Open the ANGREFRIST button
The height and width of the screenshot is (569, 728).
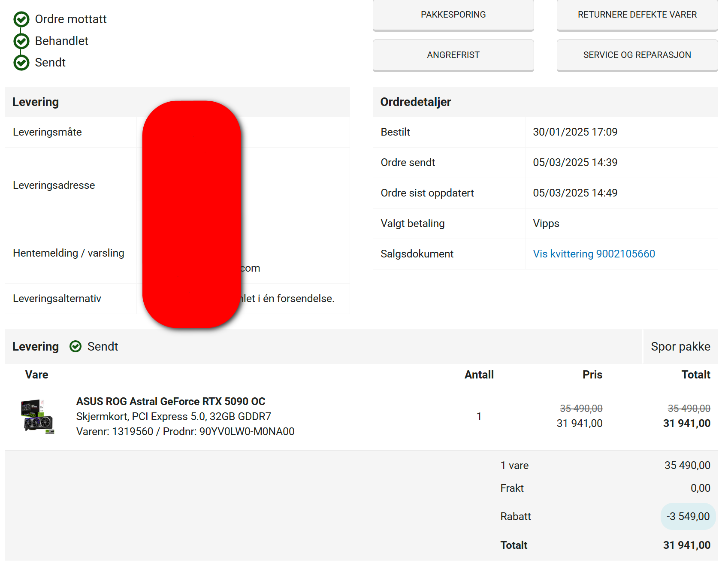[453, 55]
